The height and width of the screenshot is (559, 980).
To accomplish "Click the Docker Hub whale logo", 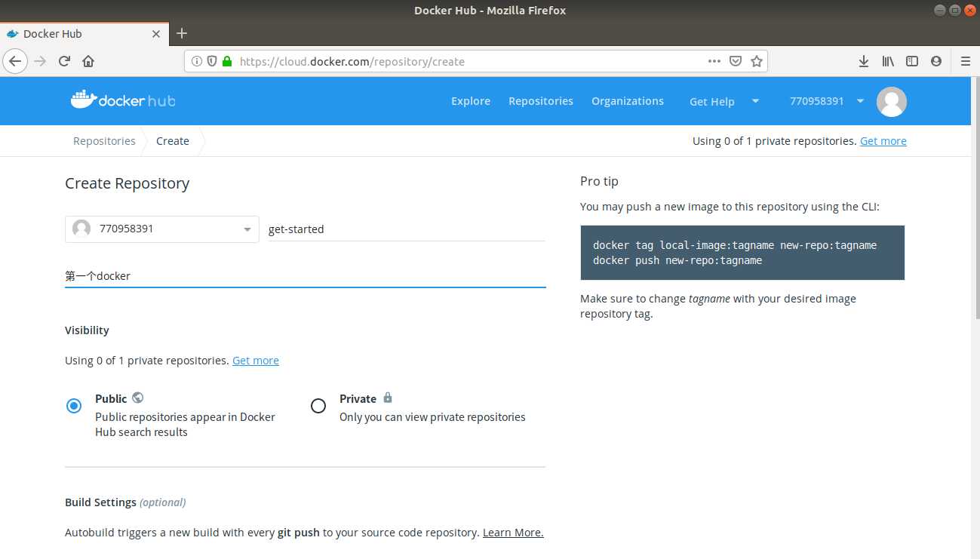I will click(123, 100).
